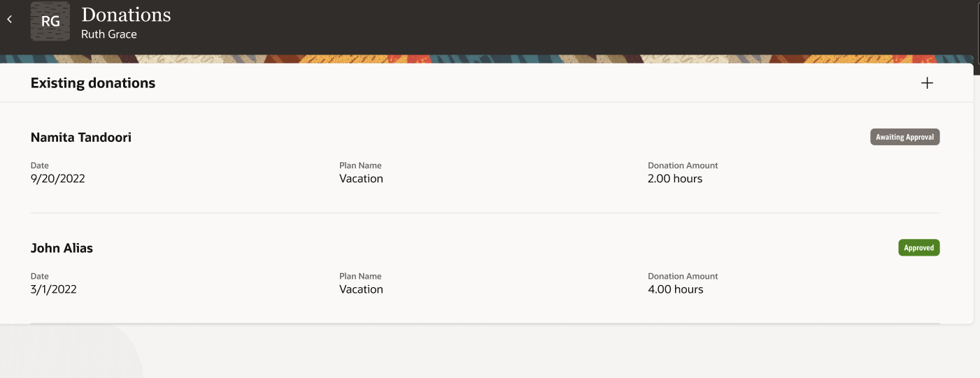The width and height of the screenshot is (980, 378).
Task: Click Plan Name label in John Alias's entry
Action: pos(360,276)
